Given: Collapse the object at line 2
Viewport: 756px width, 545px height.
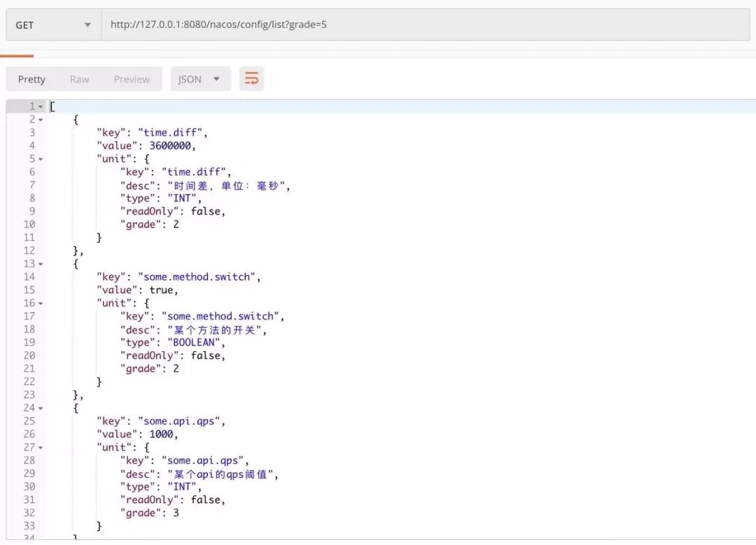Looking at the screenshot, I should pos(41,120).
